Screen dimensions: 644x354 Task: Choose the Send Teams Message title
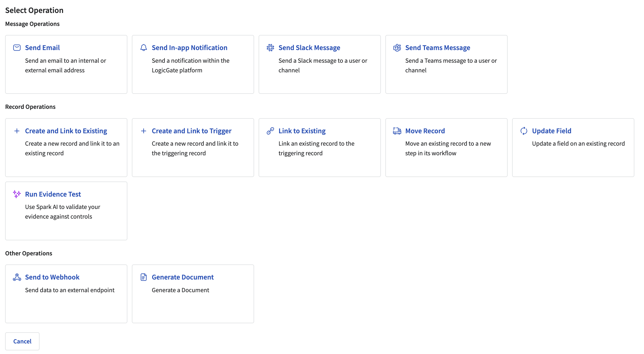click(x=438, y=48)
